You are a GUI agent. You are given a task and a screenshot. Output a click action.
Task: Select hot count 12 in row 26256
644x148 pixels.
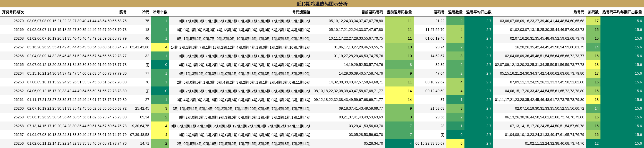point(593,143)
